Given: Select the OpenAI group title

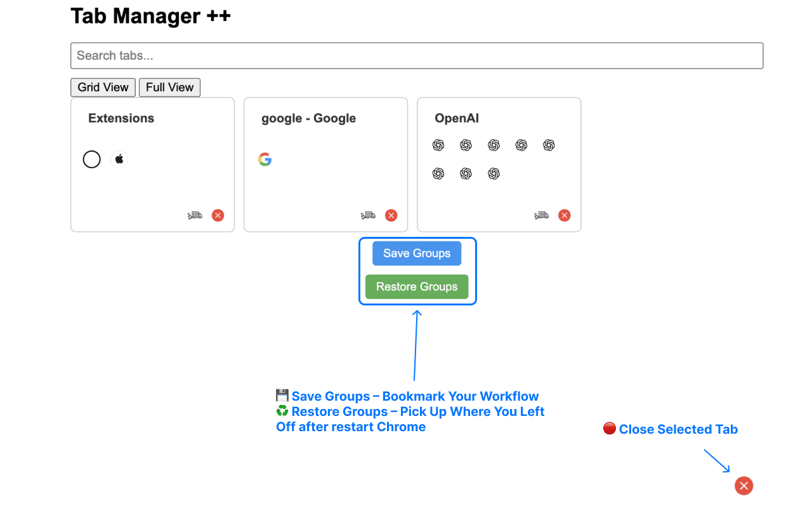Looking at the screenshot, I should point(457,118).
